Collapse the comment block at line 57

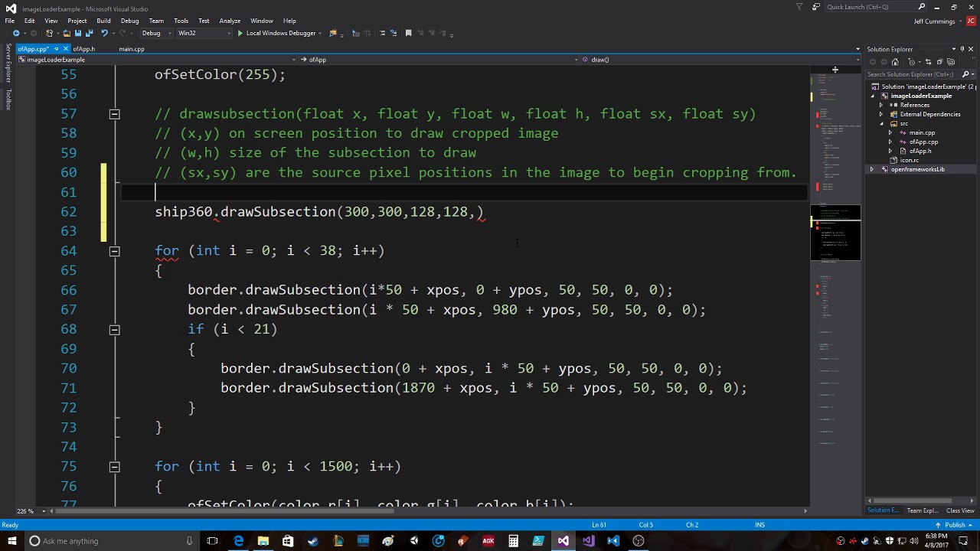coord(114,114)
